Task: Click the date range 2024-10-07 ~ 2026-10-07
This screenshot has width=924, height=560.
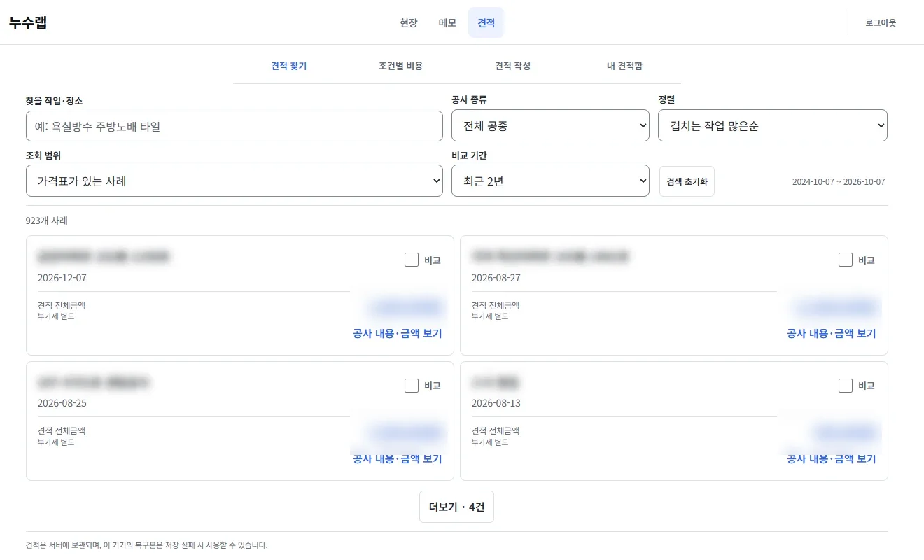Action: [x=839, y=181]
